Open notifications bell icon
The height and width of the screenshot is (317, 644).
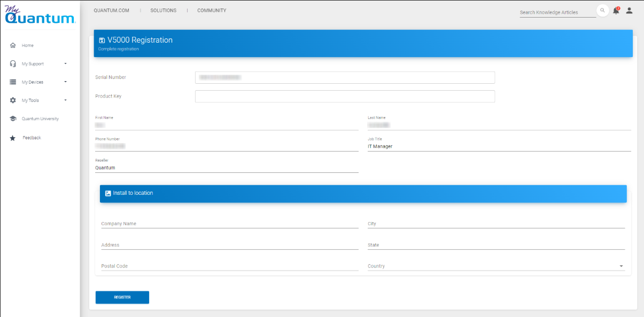[616, 11]
